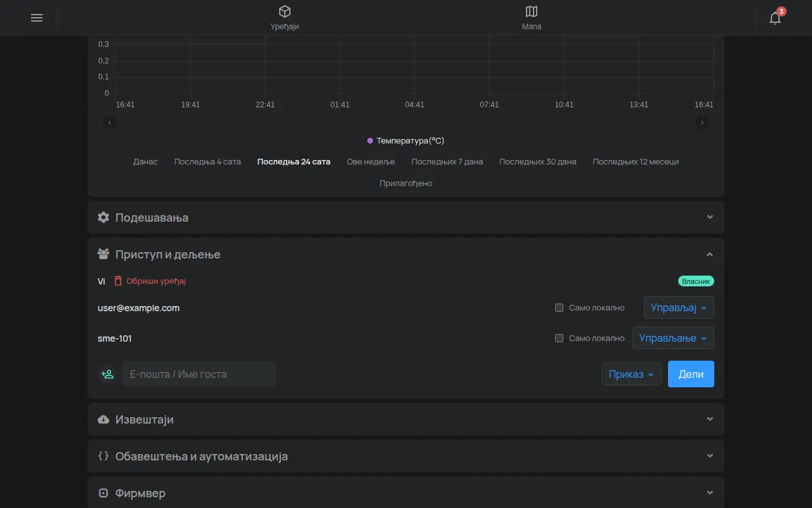The image size is (812, 508).
Task: Expand the Подешавања section
Action: [x=406, y=217]
